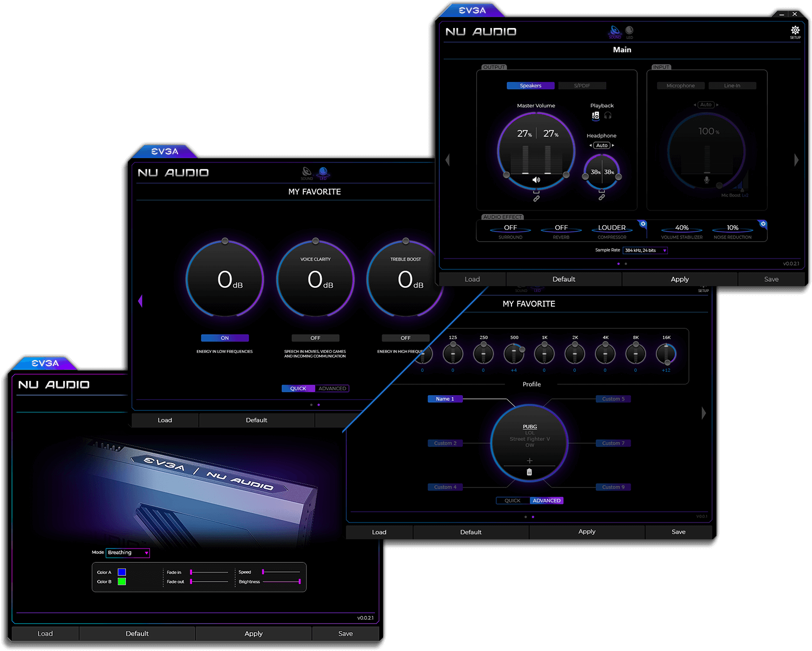
Task: Select the Custom 5 profile button
Action: tap(613, 399)
